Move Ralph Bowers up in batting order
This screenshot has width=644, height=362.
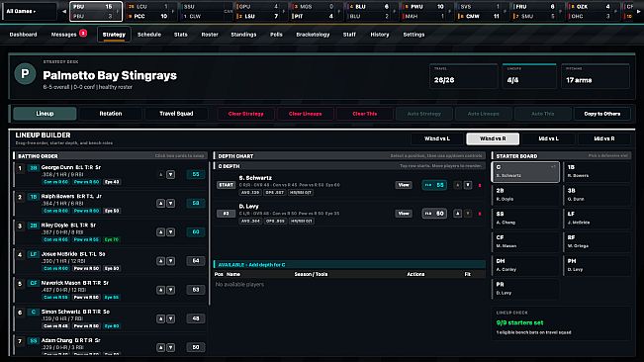tap(160, 203)
